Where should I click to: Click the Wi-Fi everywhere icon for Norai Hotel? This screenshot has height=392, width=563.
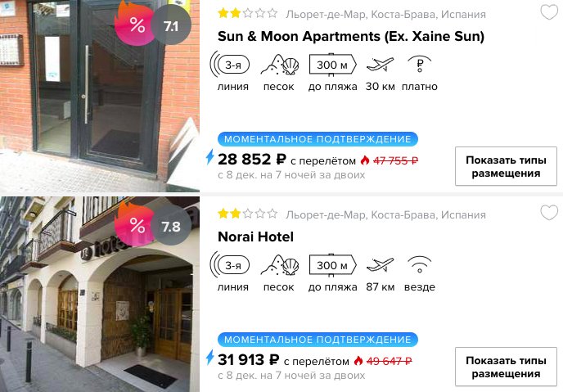coord(419,265)
